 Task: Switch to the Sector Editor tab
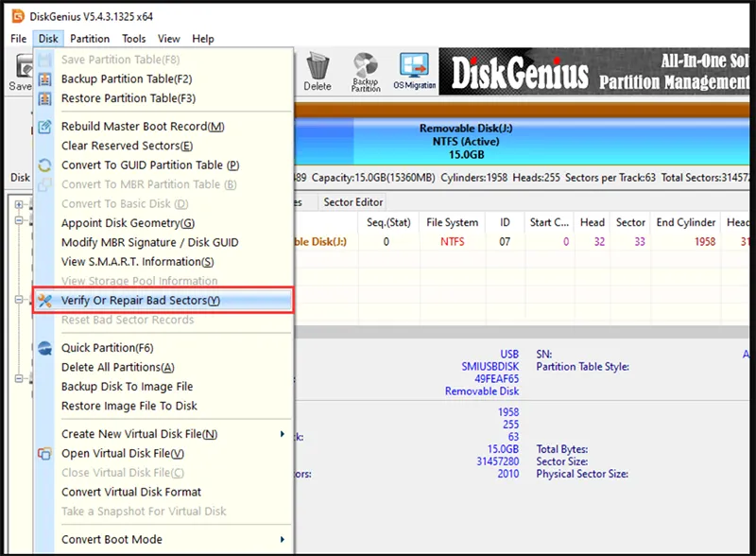tap(355, 201)
